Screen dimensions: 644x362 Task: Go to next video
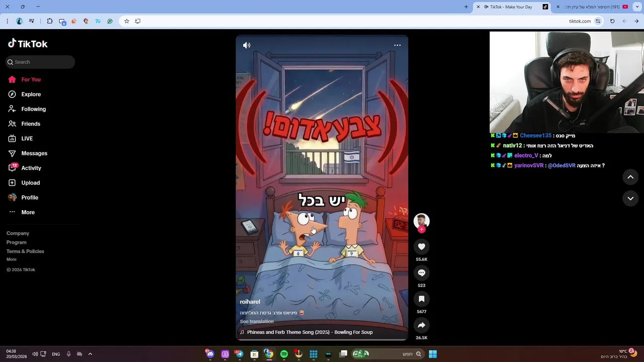pyautogui.click(x=630, y=198)
